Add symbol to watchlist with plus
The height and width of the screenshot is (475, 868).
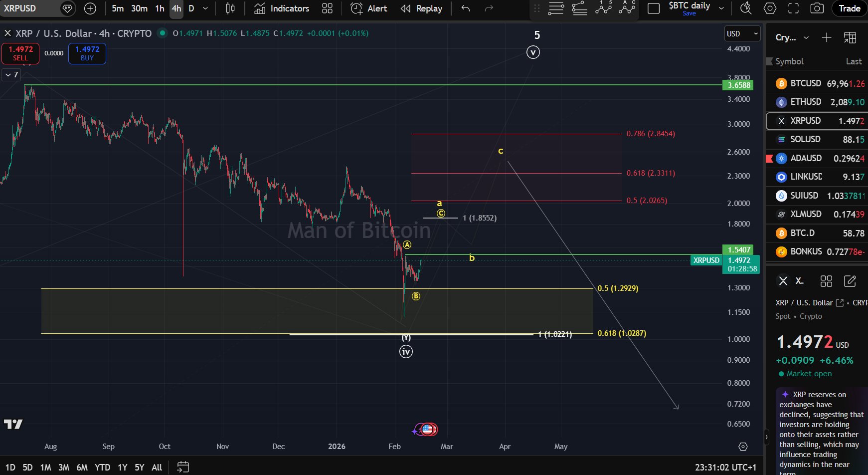pos(826,37)
